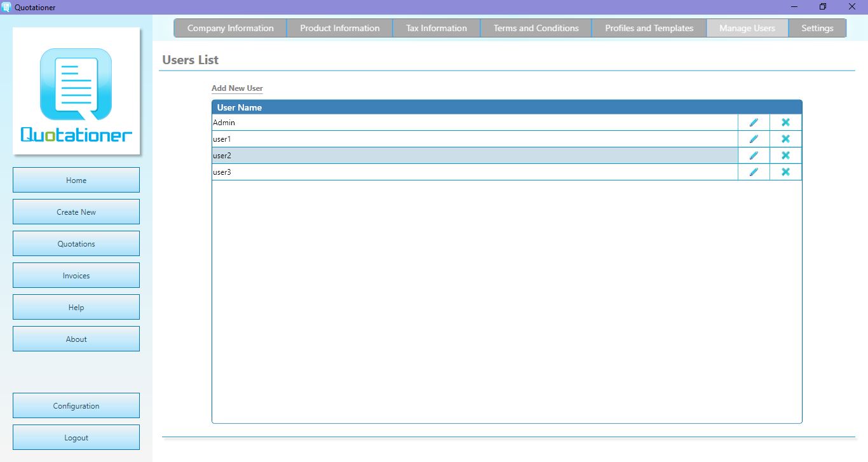
Task: Open the Quotations section
Action: [76, 243]
